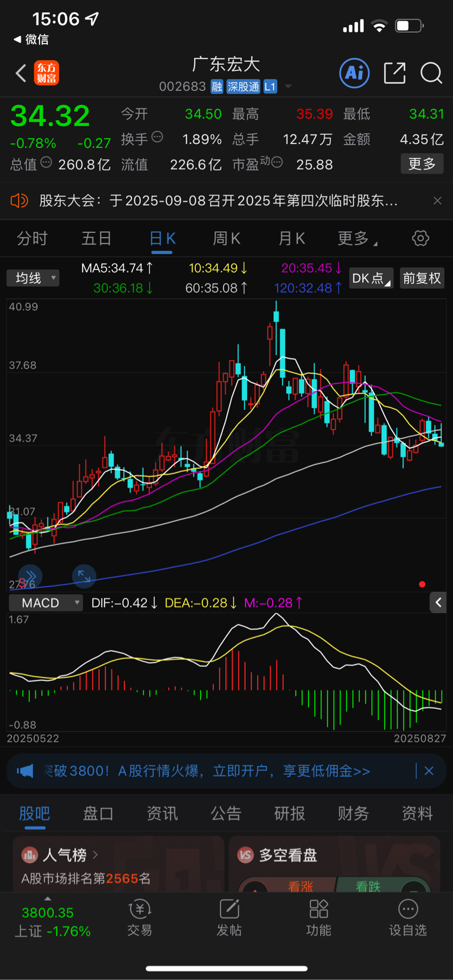The height and width of the screenshot is (980, 453).
Task: Tap the red dot chart marker
Action: (x=422, y=584)
